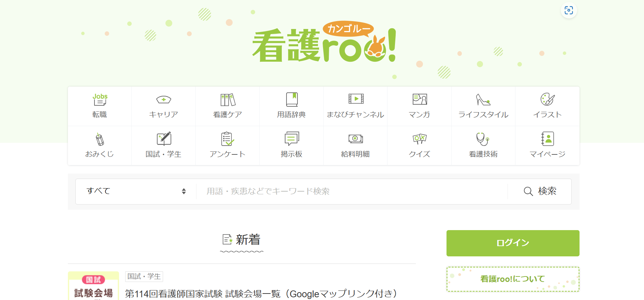Open 看護ケア books icon
The width and height of the screenshot is (644, 300).
tap(228, 100)
